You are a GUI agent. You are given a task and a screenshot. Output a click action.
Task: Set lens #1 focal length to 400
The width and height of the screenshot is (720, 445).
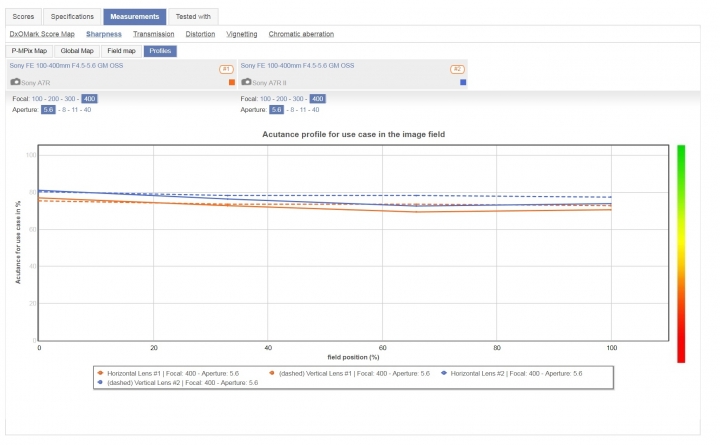tap(90, 99)
